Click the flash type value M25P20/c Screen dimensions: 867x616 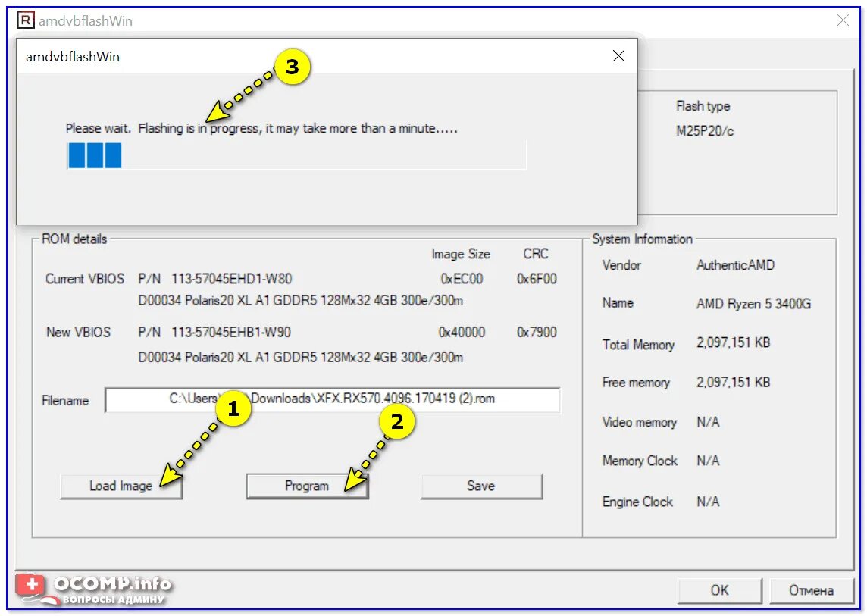tap(705, 131)
